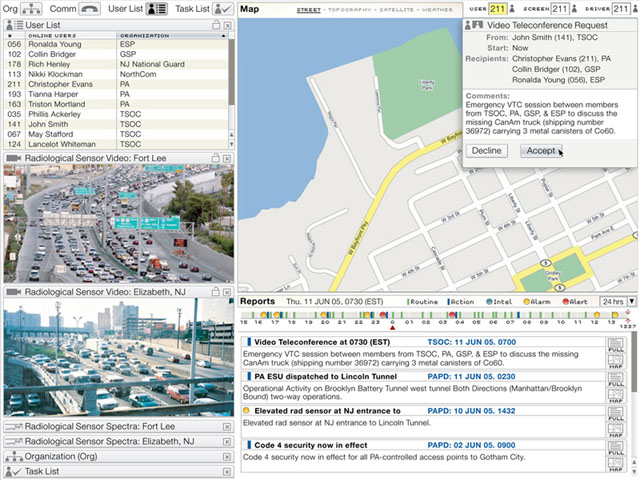Click the Screen 211 field
640x480 pixels.
[560, 9]
